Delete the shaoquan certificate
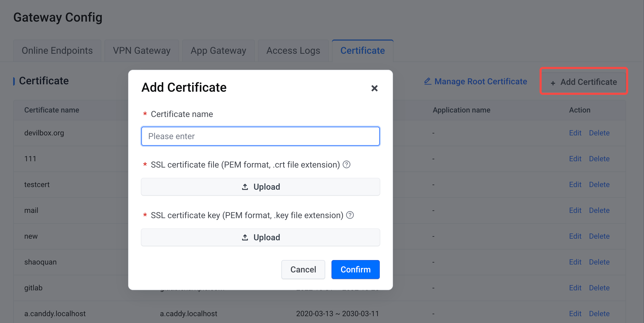Viewport: 644px width, 323px height. pyautogui.click(x=599, y=262)
